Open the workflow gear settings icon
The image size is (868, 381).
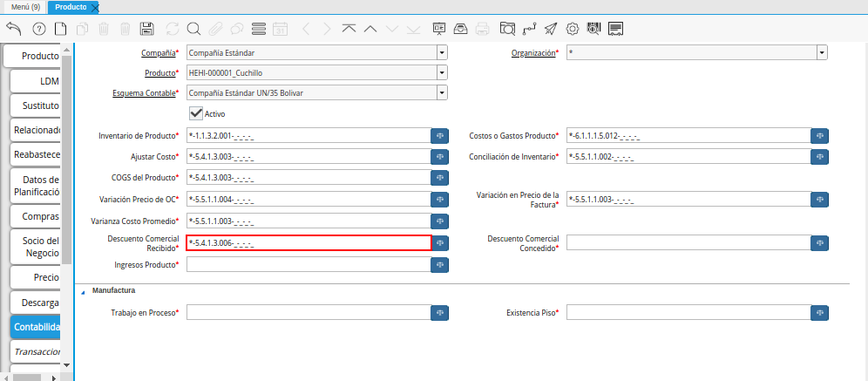[x=573, y=29]
